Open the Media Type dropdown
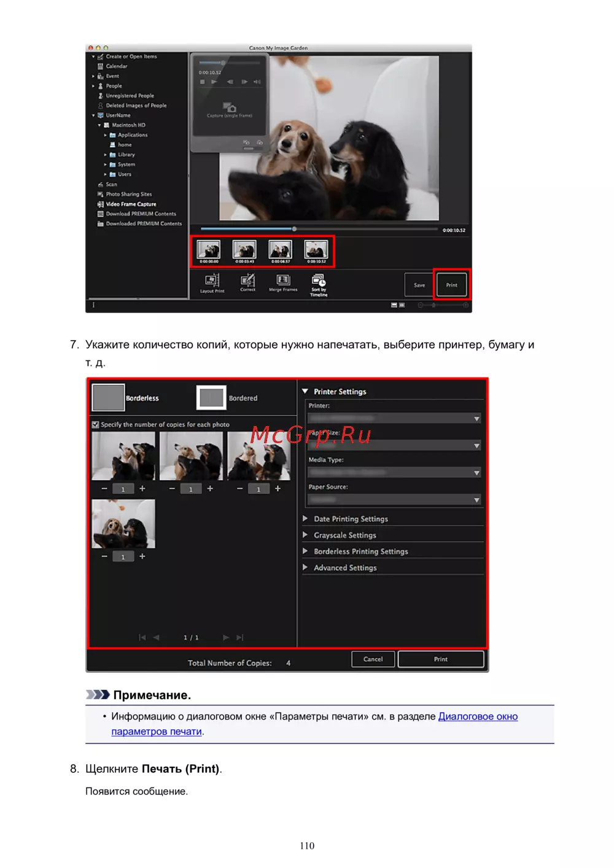Screen dimensions: 614x868 click(394, 472)
